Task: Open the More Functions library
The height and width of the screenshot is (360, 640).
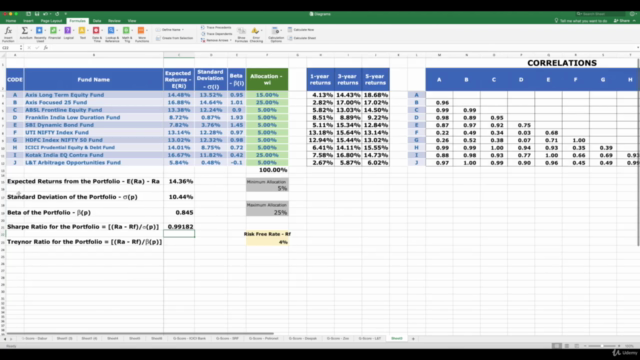Action: [142, 34]
